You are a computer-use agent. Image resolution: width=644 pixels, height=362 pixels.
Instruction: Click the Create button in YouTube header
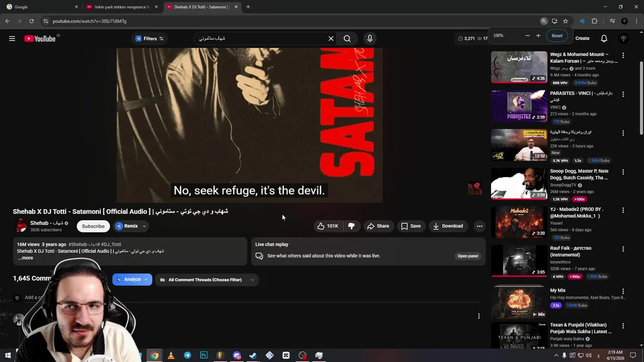click(582, 39)
